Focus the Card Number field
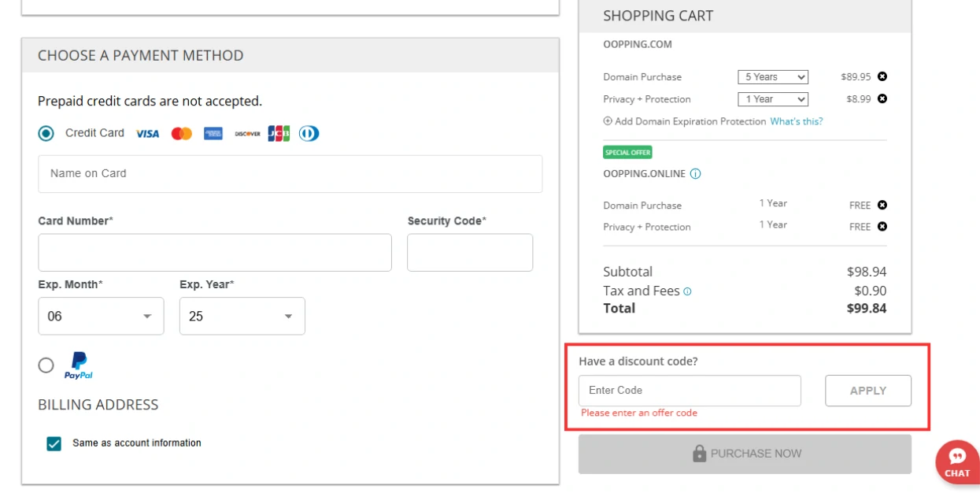This screenshot has width=980, height=493. 215,252
